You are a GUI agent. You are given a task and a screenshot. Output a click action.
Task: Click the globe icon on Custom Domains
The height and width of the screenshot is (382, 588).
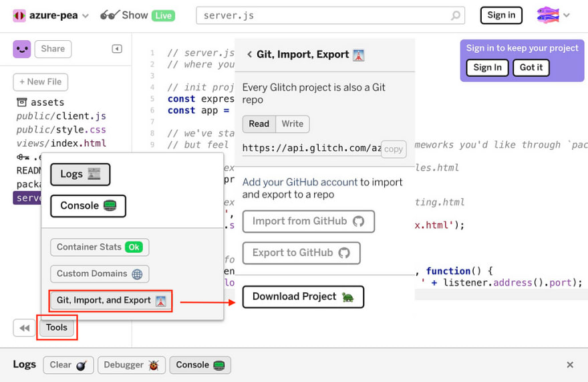point(137,274)
